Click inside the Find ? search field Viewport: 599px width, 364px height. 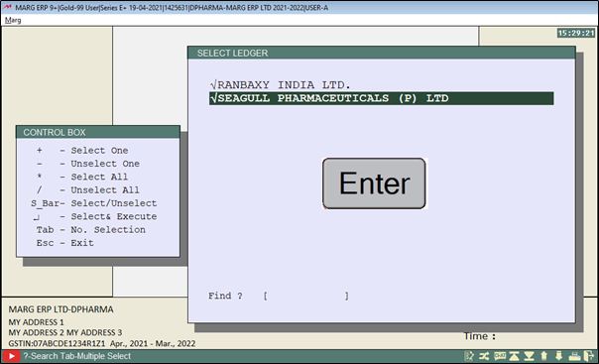pos(305,296)
